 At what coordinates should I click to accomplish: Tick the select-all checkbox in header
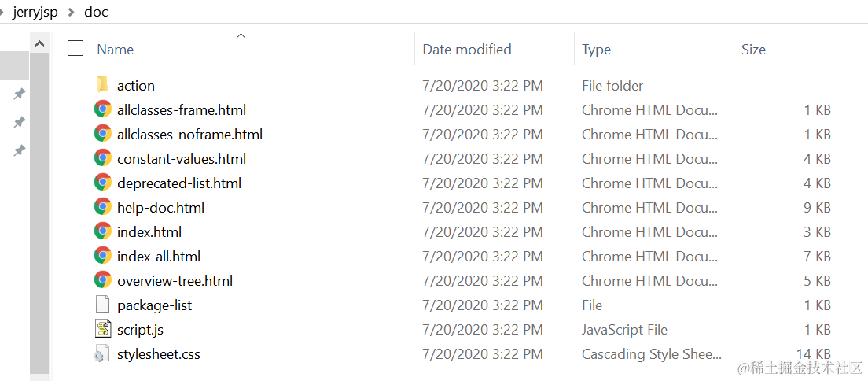(75, 49)
